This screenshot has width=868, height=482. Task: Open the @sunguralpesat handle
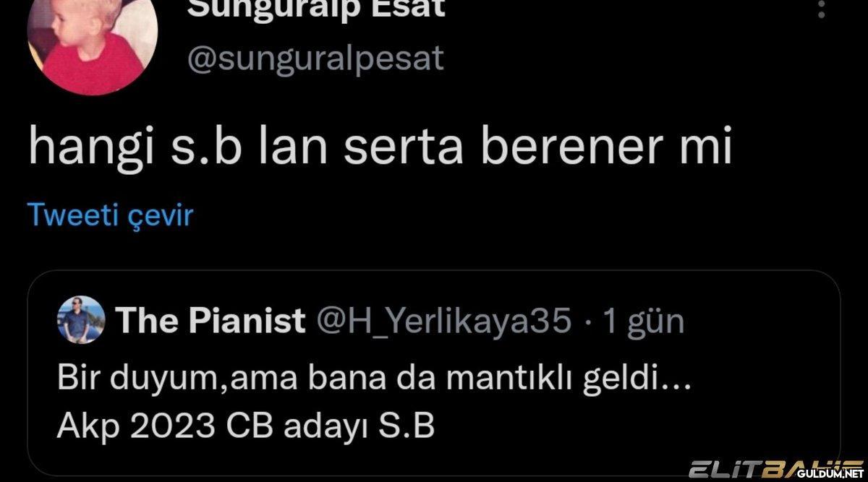pos(315,59)
